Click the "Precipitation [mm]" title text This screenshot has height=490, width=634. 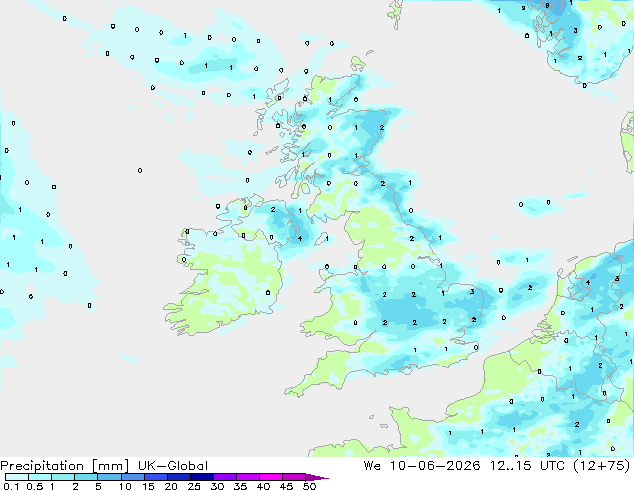pyautogui.click(x=65, y=466)
